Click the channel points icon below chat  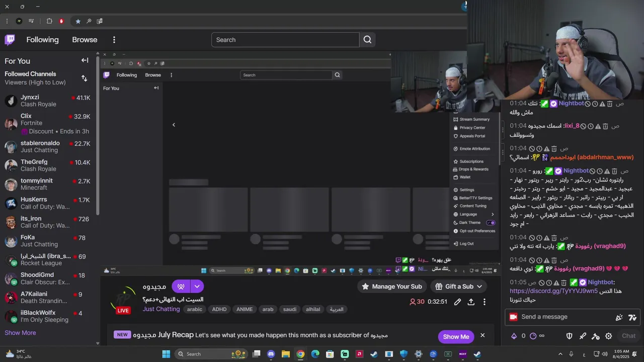[x=533, y=336]
